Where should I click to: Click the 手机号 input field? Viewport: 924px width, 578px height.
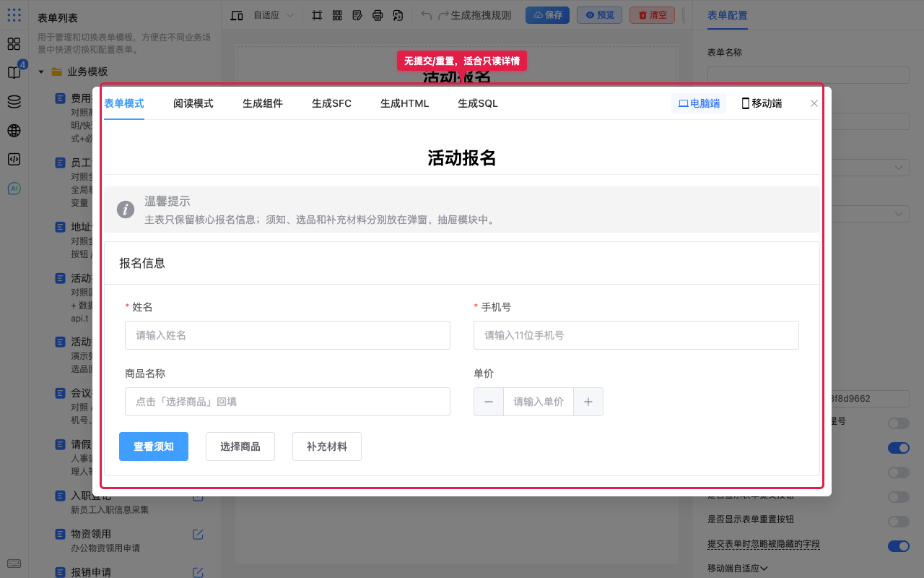(x=636, y=335)
